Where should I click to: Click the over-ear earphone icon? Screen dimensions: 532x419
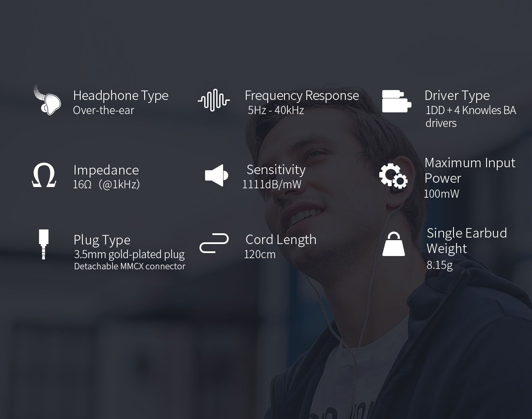coord(47,100)
